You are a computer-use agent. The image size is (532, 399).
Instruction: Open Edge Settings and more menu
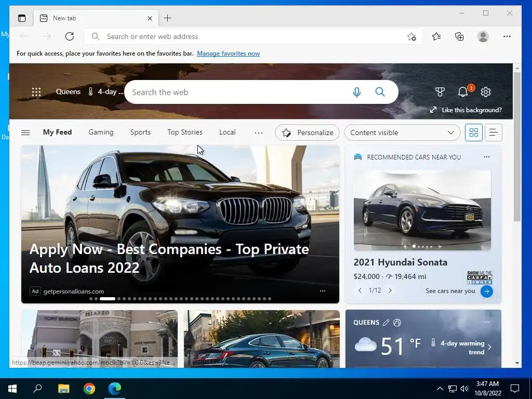[x=507, y=36]
